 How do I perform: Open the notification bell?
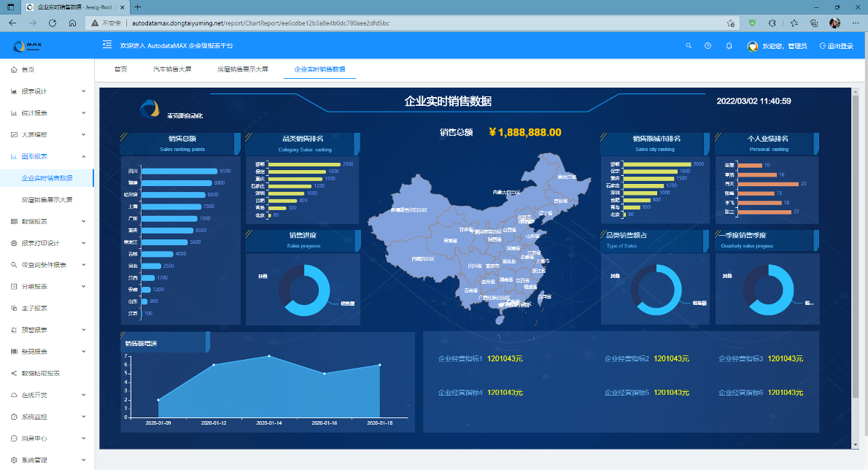tap(729, 46)
